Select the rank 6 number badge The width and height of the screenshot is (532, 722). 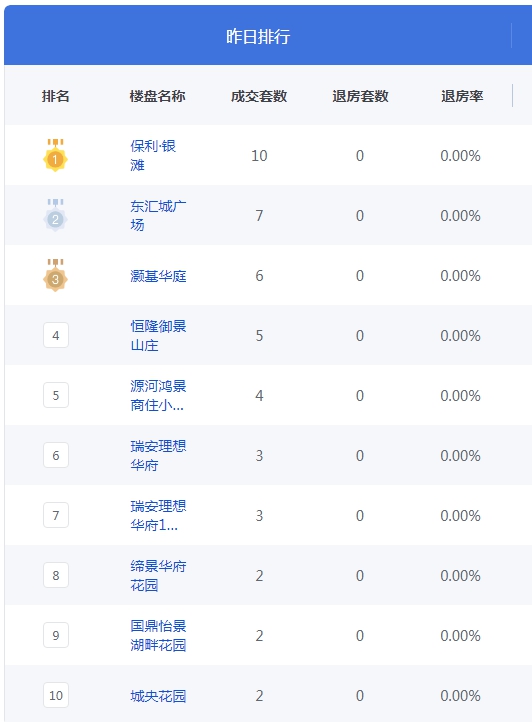coord(56,455)
